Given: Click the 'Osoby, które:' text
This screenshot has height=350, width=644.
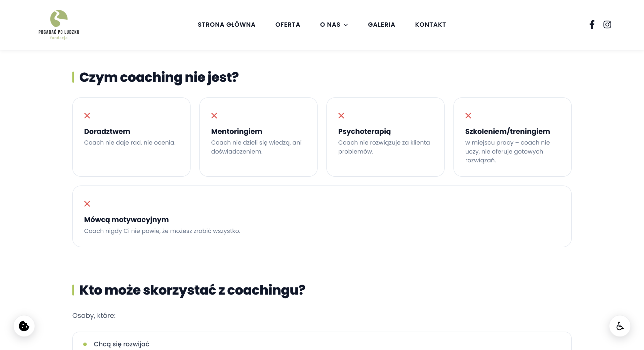Looking at the screenshot, I should (94, 316).
